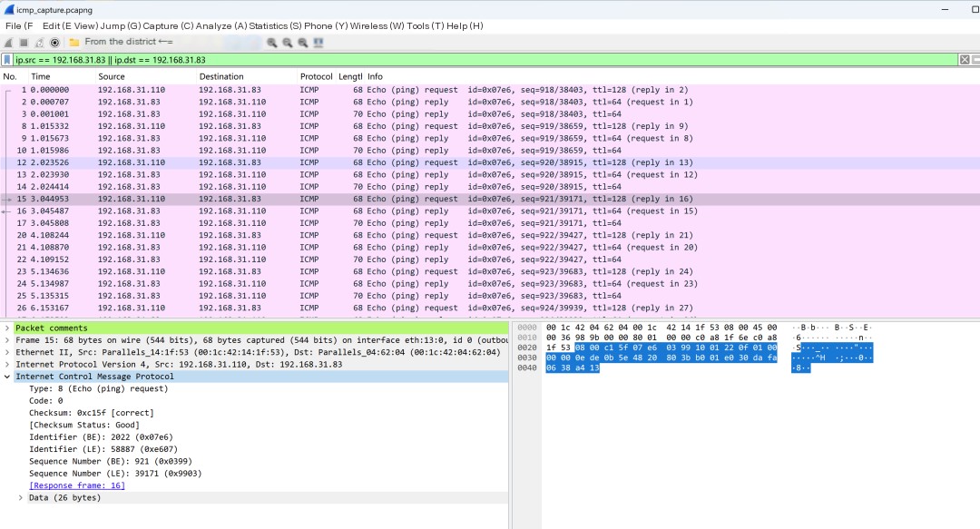Screen dimensions: 980x529
Task: Click into the ip.src display filter field
Action: (x=485, y=60)
